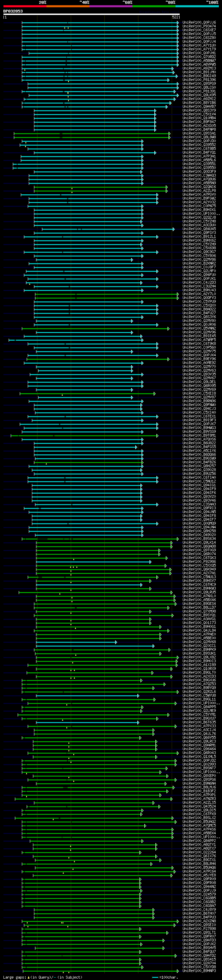
Task: Select the UniRef100_Q9LK14 label
Action: [199, 543]
